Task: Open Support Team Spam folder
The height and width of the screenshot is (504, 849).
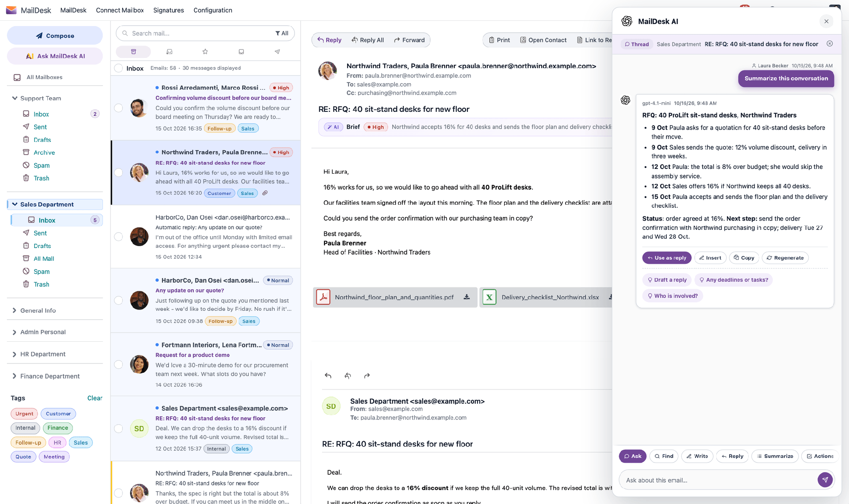Action: pyautogui.click(x=42, y=165)
